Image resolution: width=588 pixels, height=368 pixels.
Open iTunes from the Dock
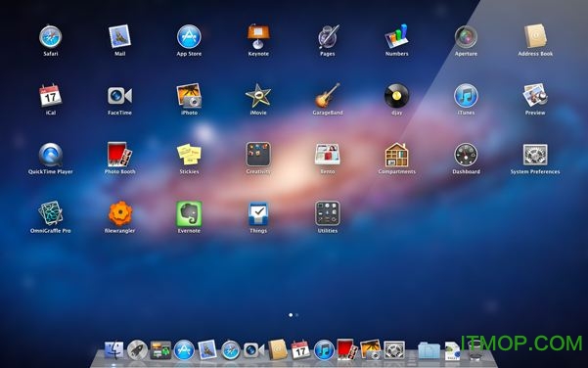(x=324, y=350)
